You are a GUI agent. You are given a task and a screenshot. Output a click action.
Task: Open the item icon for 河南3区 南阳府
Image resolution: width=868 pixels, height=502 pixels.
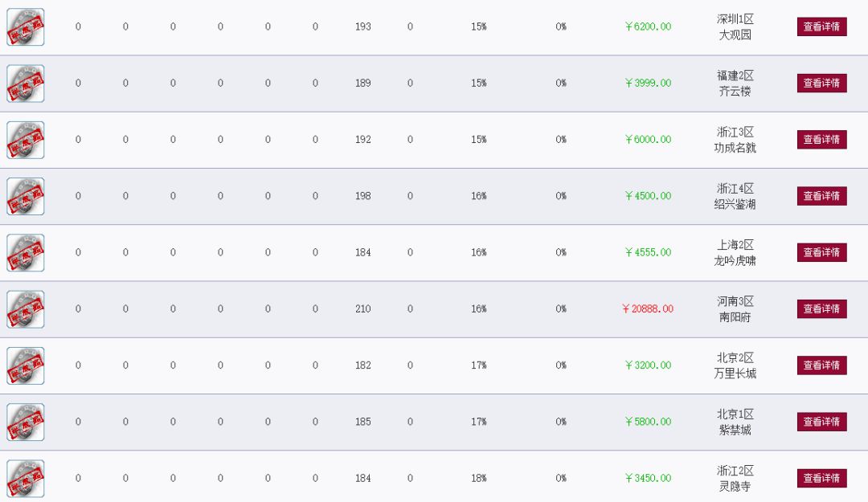[26, 309]
